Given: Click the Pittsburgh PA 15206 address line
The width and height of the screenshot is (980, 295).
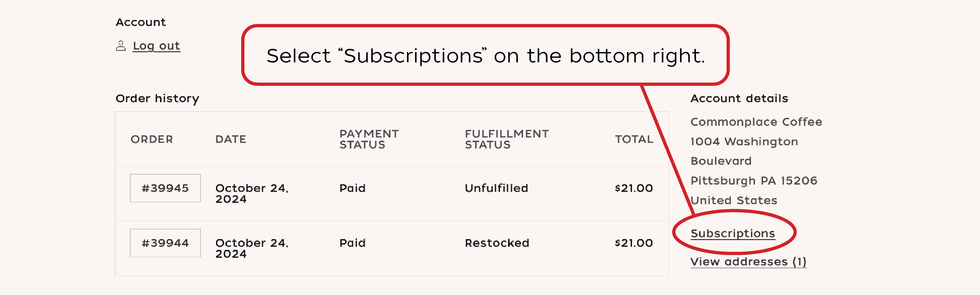Looking at the screenshot, I should [754, 181].
